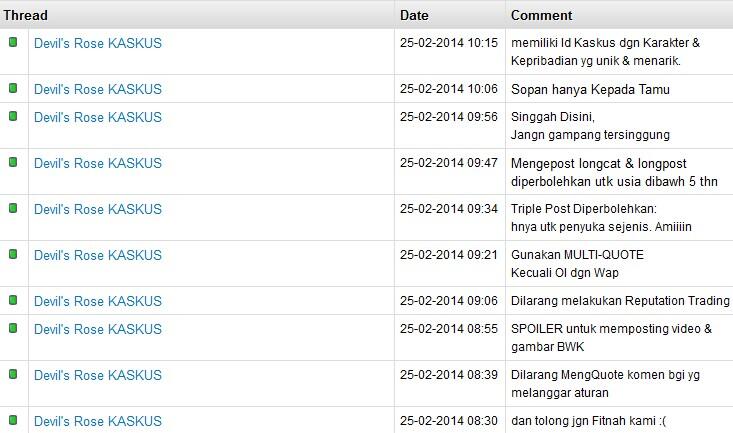
Task: Click green reputation icon beside 09:47 entry
Action: tap(13, 162)
